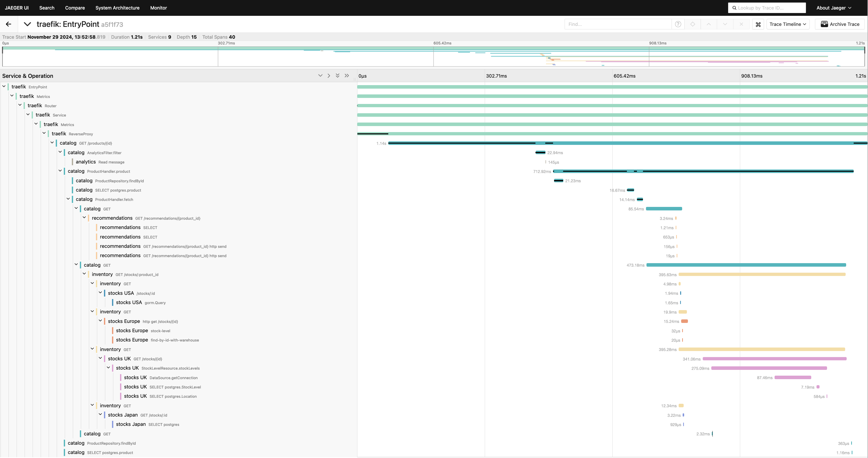Viewport: 868px width, 458px height.
Task: Click the back arrow icon
Action: pos(9,24)
